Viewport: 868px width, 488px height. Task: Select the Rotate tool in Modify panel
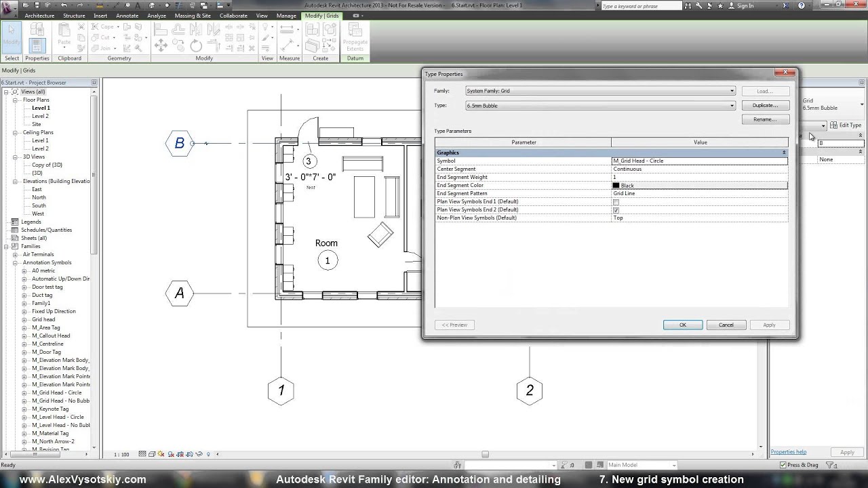pos(196,45)
